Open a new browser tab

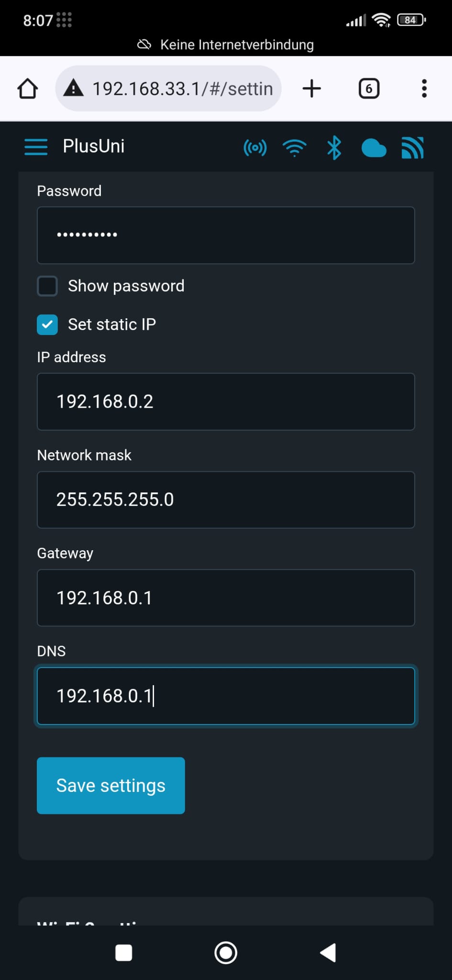[312, 89]
